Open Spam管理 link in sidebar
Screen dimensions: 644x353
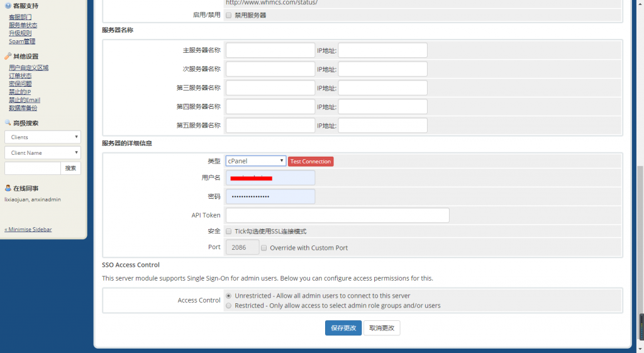tap(22, 41)
